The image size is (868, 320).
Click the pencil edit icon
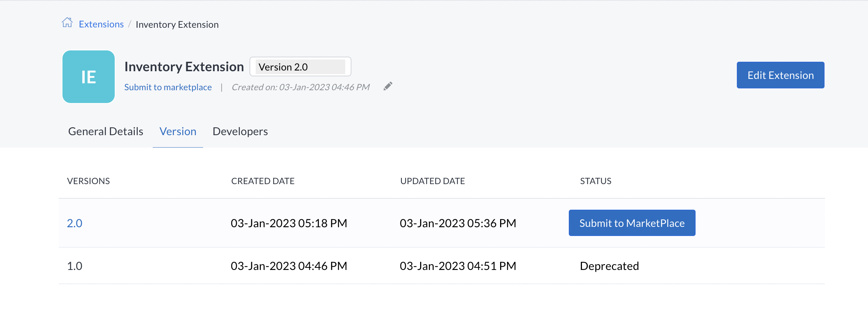click(388, 86)
